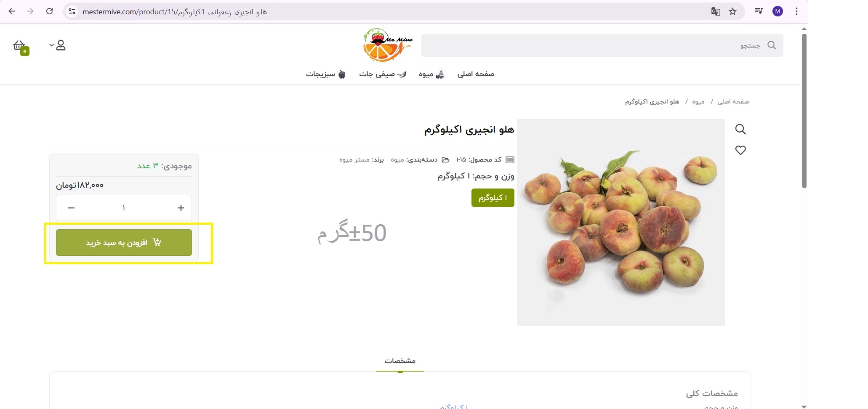This screenshot has width=868, height=409.
Task: Zoom product image with magnifier icon
Action: [740, 129]
